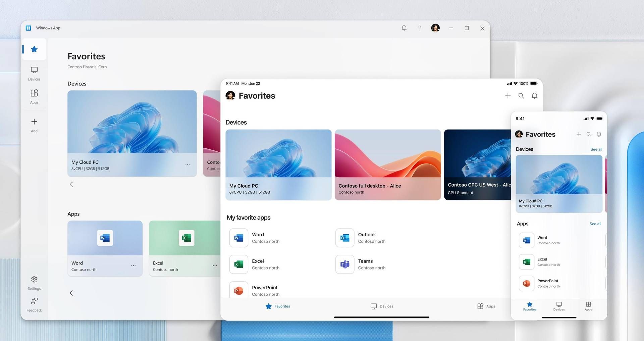Open My Cloud PC card in tablet view

click(x=278, y=165)
